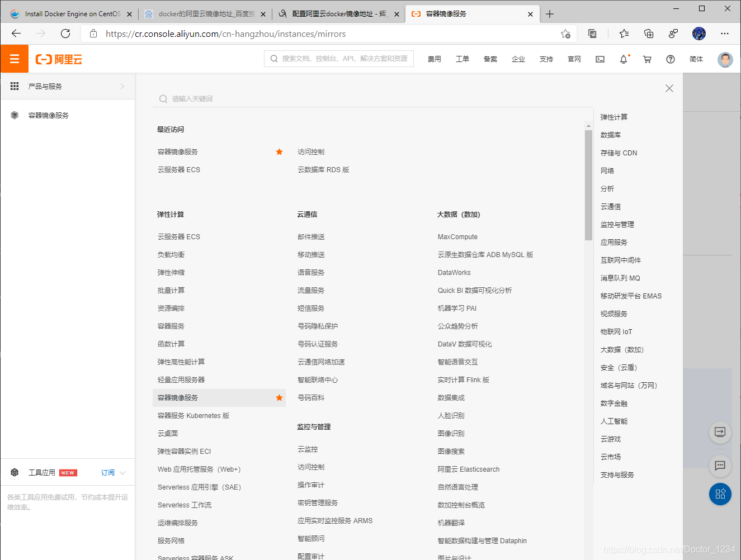Viewport: 741px width, 560px height.
Task: Open browser Favorites list icon
Action: point(624,34)
